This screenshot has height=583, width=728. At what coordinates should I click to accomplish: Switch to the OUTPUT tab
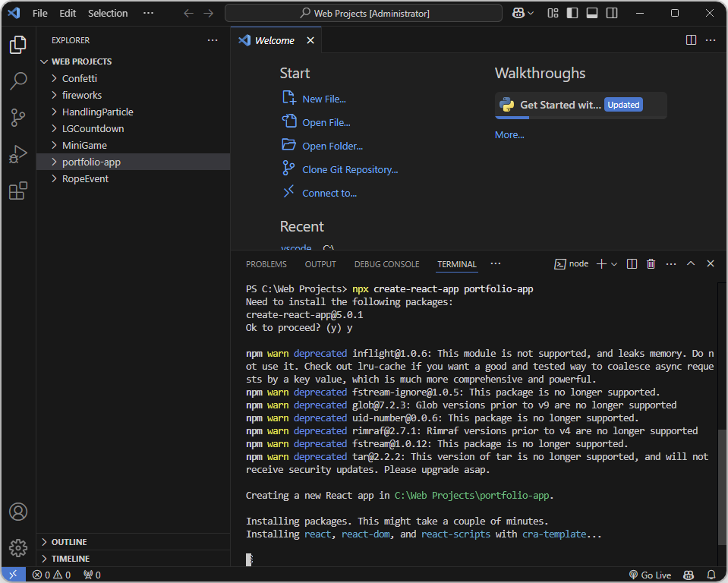pos(320,264)
